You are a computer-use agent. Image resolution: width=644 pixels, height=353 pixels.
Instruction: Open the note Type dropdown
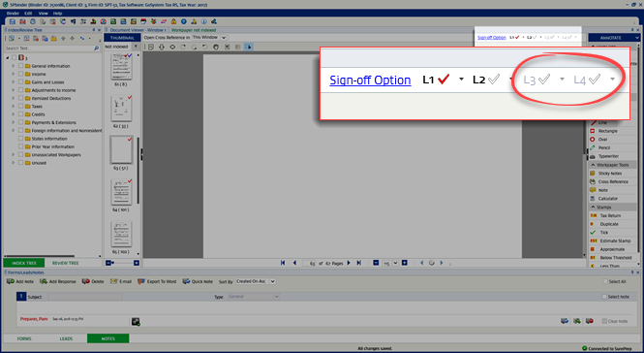(276, 296)
